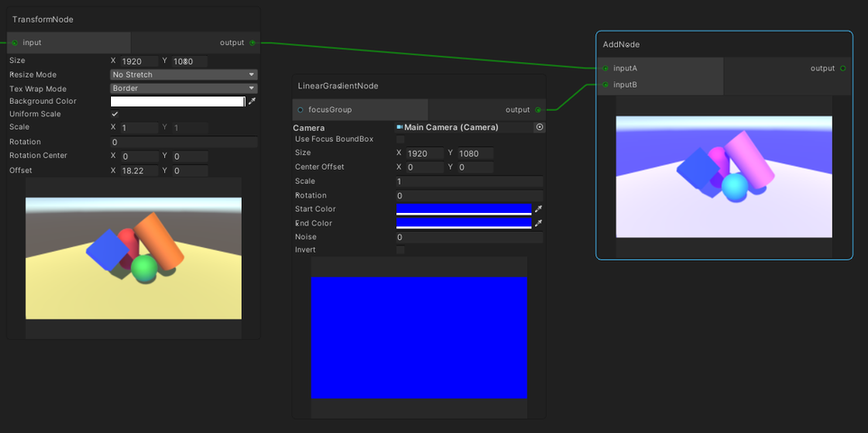
Task: Enable the Use Focus BoundBox checkbox
Action: click(401, 140)
